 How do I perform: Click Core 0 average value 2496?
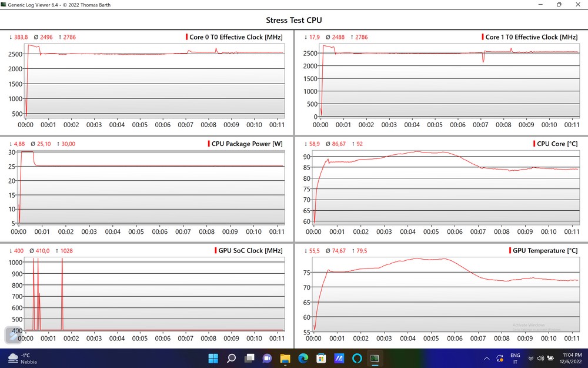point(46,37)
